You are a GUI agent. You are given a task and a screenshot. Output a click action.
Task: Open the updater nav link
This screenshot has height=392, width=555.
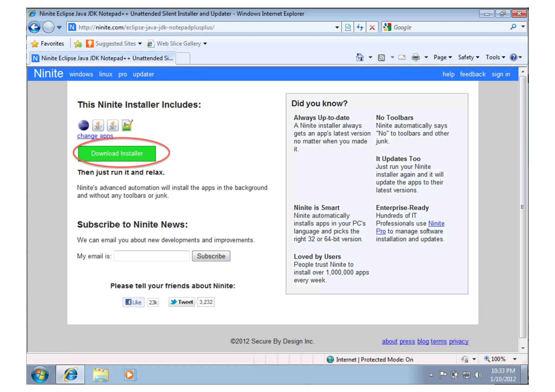click(143, 74)
